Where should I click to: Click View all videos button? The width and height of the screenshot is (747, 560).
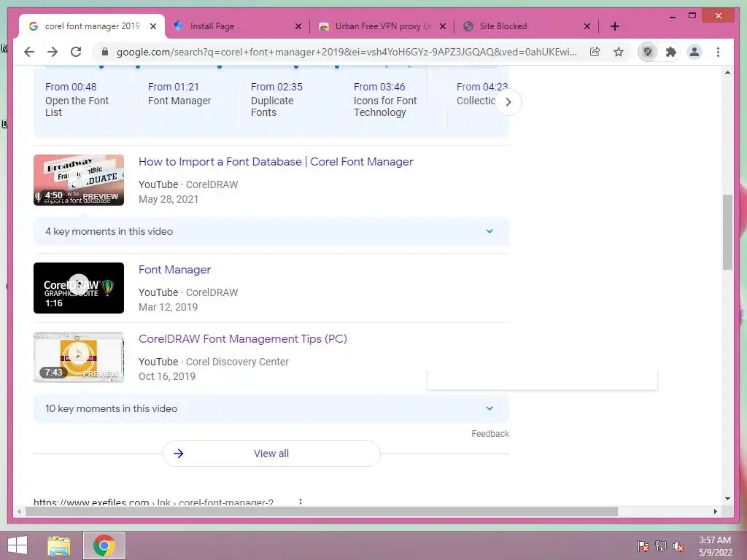pyautogui.click(x=271, y=454)
